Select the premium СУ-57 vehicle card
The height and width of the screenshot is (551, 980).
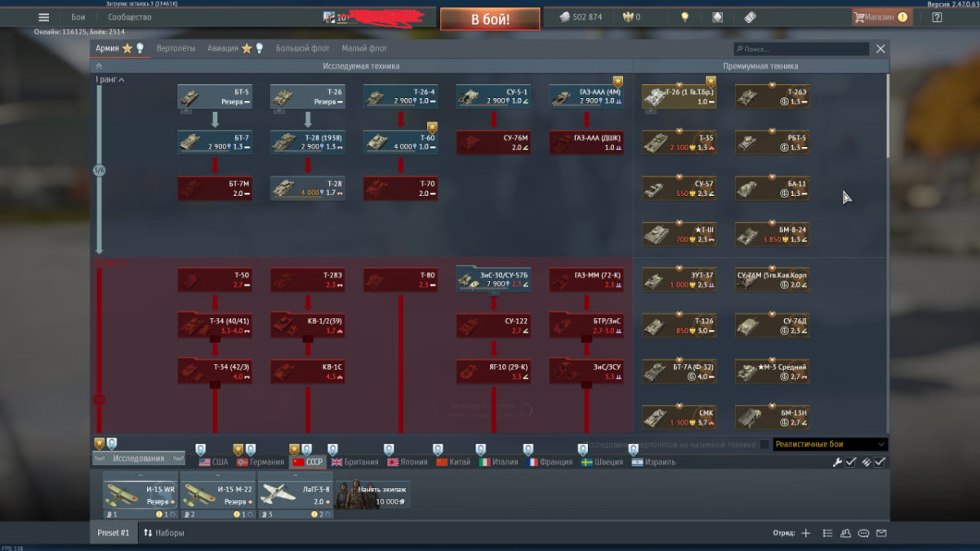click(x=679, y=189)
